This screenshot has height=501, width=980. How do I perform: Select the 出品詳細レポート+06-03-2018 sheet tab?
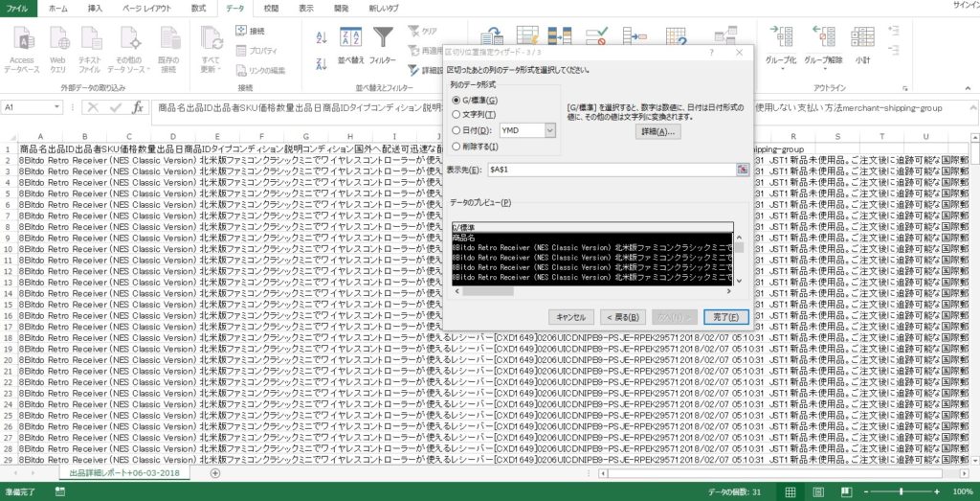pos(125,473)
